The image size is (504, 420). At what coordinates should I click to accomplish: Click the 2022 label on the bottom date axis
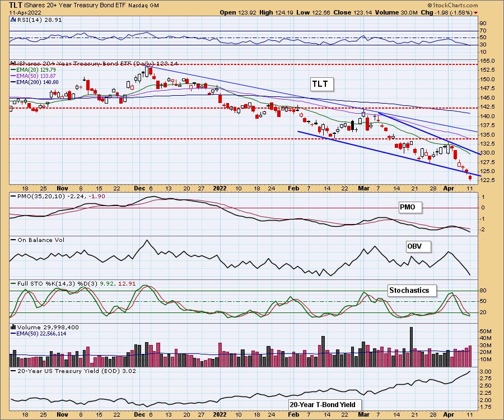click(220, 414)
